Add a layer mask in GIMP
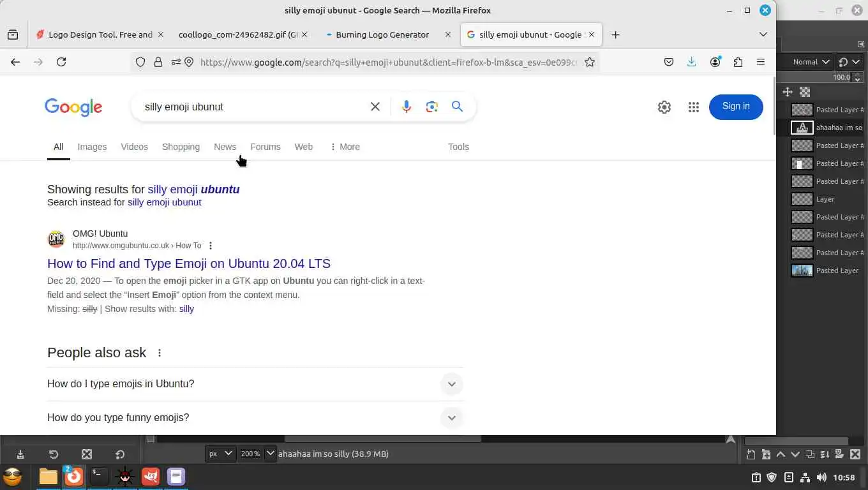 click(839, 454)
